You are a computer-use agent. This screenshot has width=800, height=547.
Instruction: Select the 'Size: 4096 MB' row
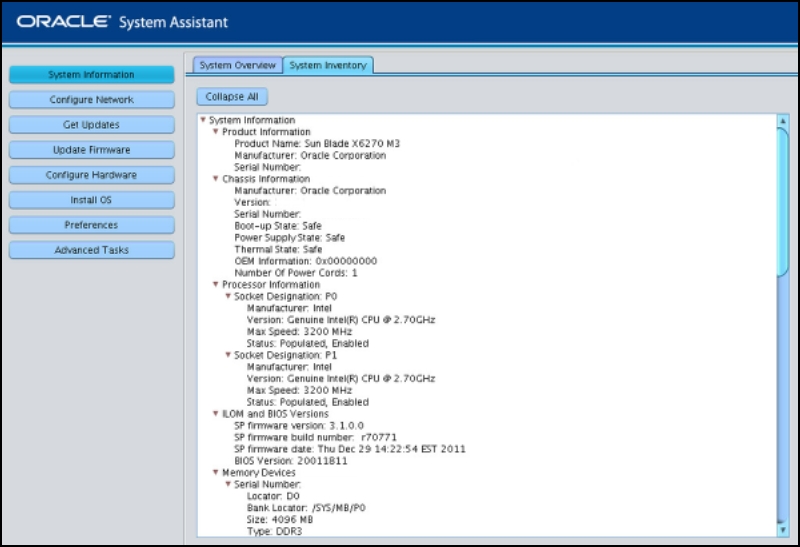click(x=280, y=519)
